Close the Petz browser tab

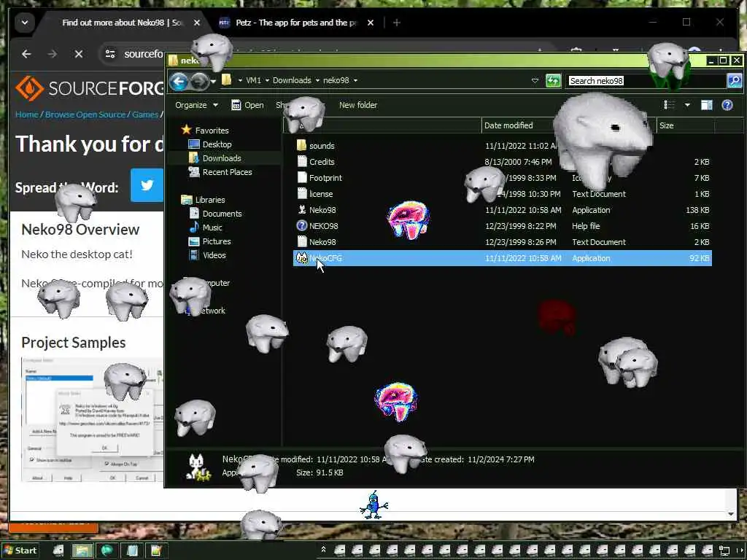[370, 23]
